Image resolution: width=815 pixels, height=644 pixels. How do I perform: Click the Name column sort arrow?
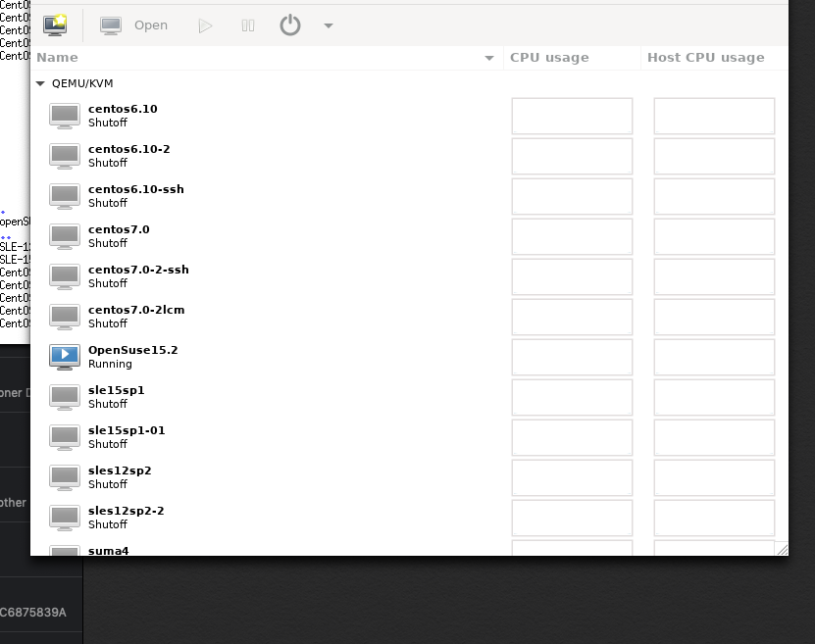[x=489, y=58]
